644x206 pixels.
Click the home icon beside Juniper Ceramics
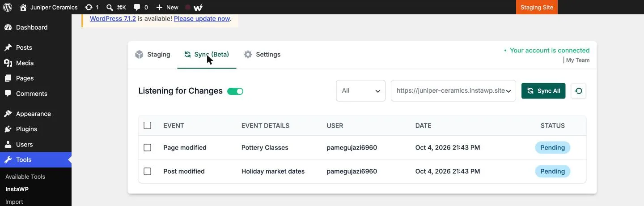[x=23, y=7]
